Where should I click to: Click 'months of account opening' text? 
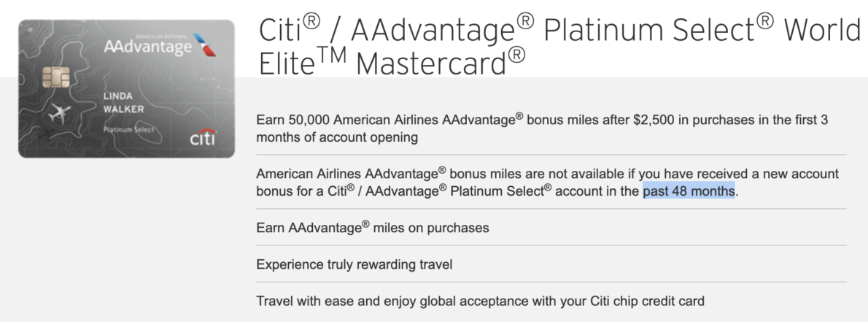coord(336,137)
